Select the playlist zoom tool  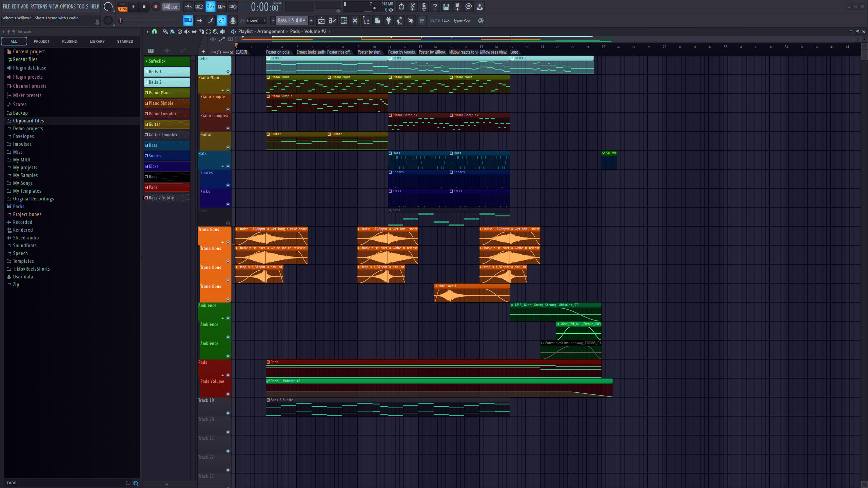click(x=215, y=32)
